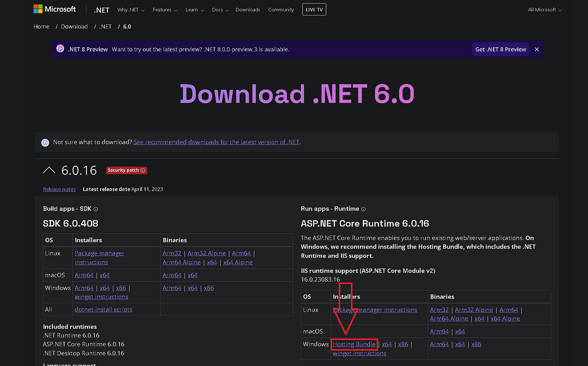Click the Security patch info icon
Viewport: 588px width, 366px height.
click(142, 170)
